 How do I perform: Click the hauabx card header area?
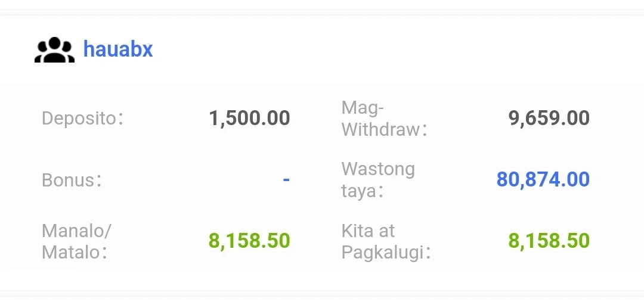click(322, 49)
